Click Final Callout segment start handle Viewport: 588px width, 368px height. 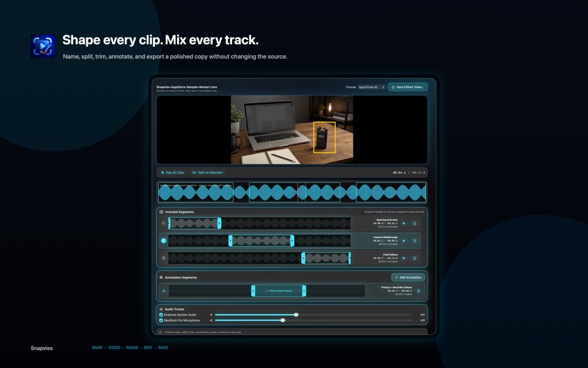click(303, 258)
